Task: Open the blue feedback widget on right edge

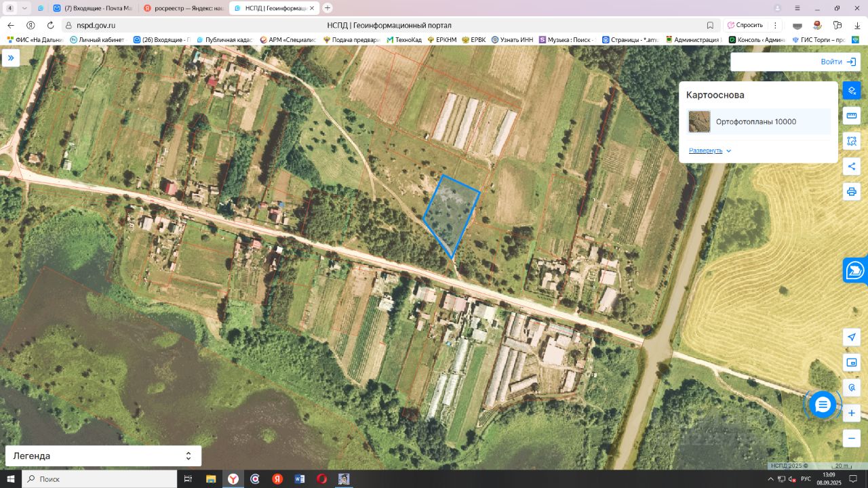Action: click(x=855, y=270)
